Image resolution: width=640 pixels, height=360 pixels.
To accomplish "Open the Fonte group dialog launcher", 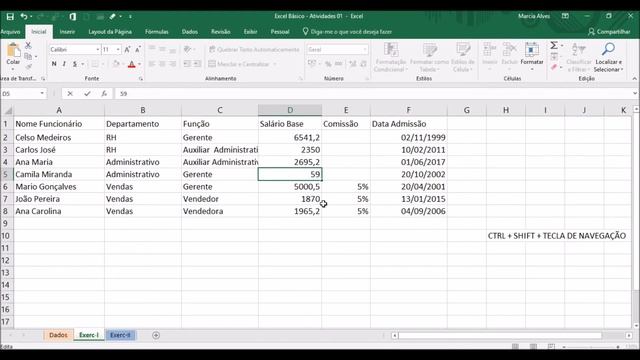I will tap(141, 78).
